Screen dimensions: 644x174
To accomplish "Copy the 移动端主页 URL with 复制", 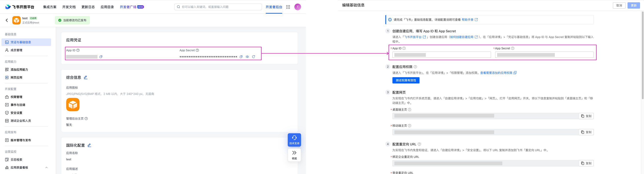I will (586, 132).
